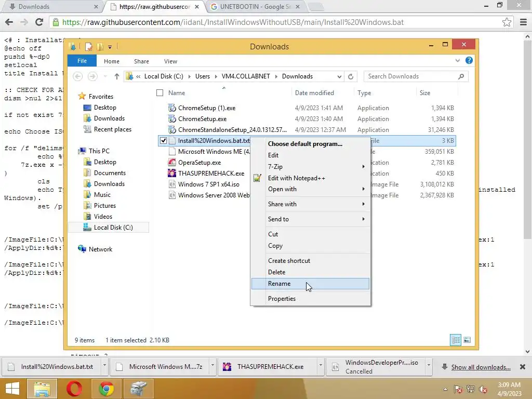Select Windows 7 SP1 x64.iso icon
The image size is (532, 399).
point(172,184)
